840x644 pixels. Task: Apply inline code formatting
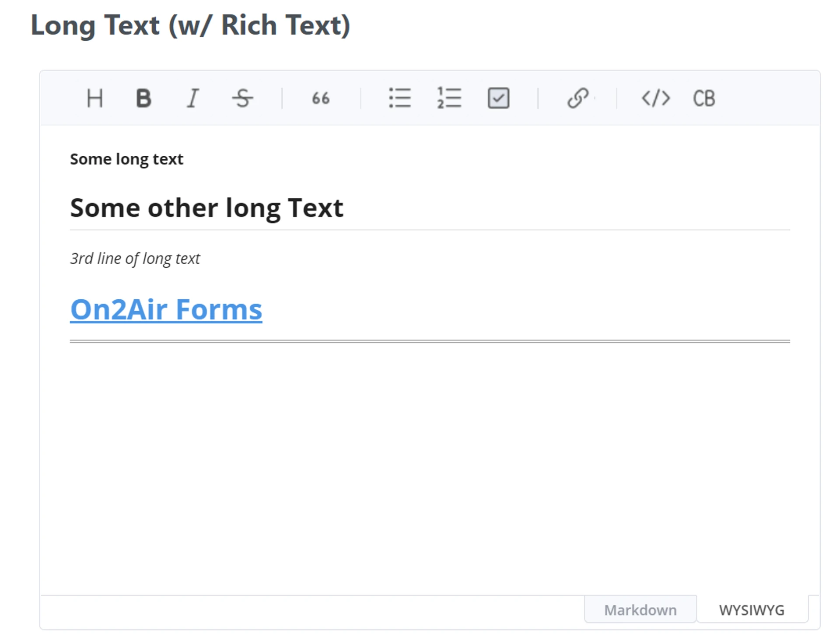655,98
